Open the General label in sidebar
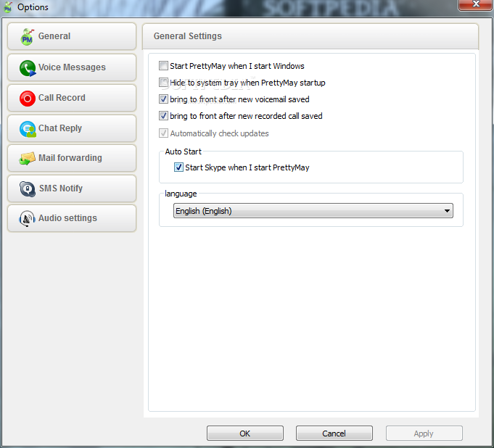This screenshot has height=448, width=494. [54, 36]
